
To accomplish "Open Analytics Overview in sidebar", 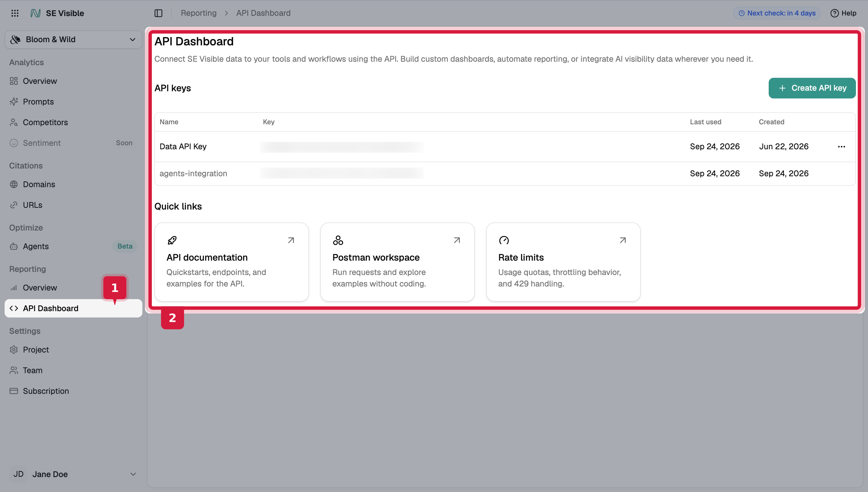I will 73,81.
